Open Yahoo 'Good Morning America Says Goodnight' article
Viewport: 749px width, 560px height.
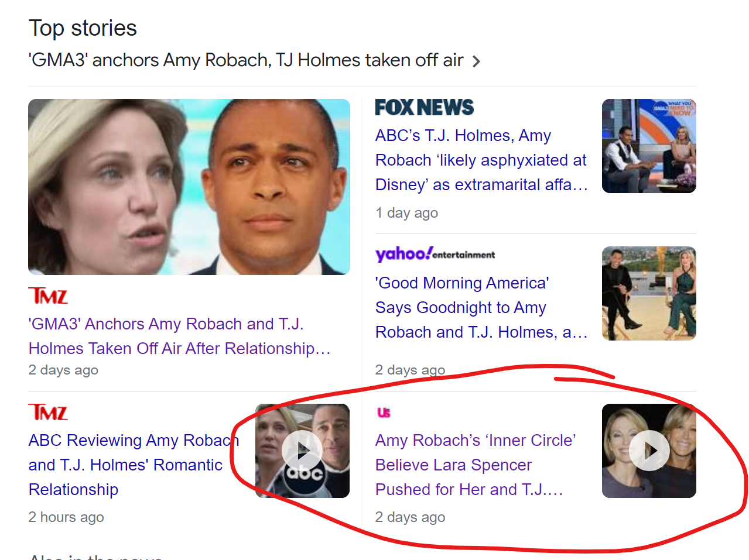tap(481, 307)
